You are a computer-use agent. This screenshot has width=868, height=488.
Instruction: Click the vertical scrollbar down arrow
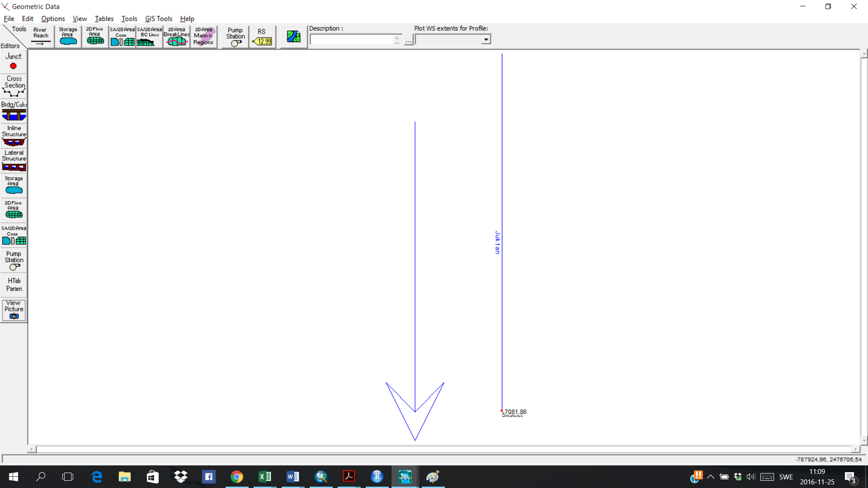point(864,441)
